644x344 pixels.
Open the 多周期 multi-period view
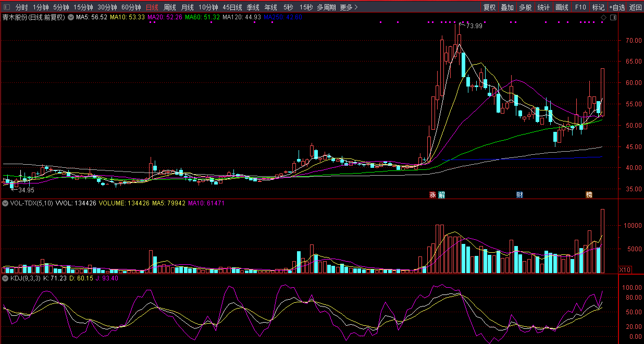pyautogui.click(x=327, y=7)
